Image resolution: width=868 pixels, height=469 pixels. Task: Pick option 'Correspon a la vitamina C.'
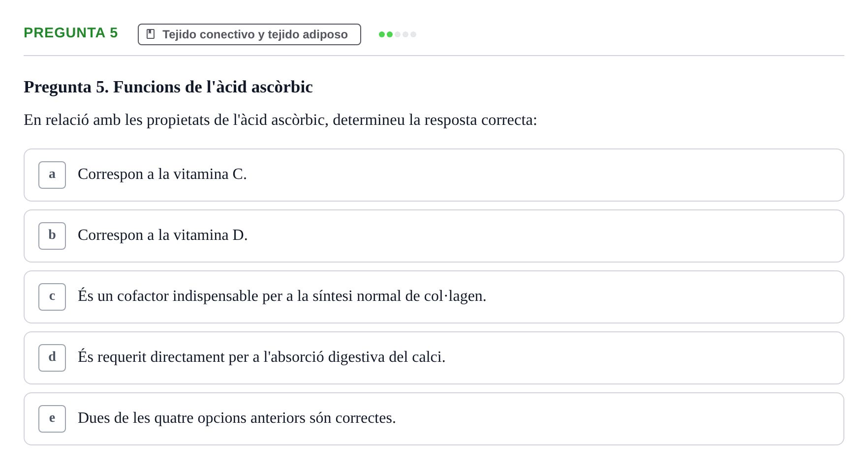coord(434,175)
